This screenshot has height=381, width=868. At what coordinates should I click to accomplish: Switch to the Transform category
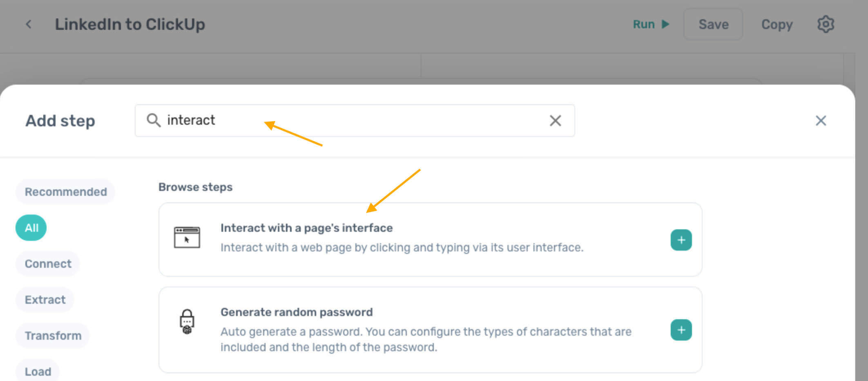[53, 336]
